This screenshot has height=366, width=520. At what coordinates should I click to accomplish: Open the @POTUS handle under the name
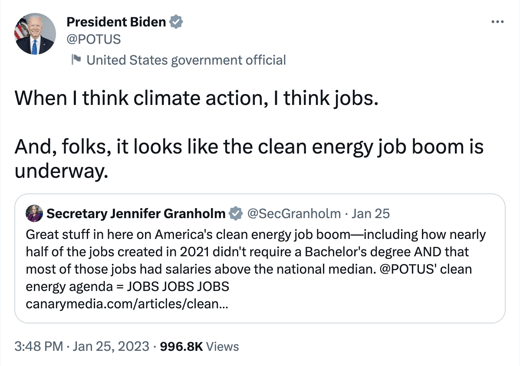pos(94,39)
